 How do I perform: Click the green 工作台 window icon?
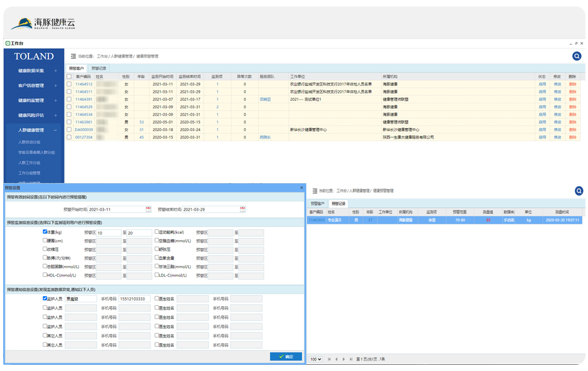click(7, 43)
